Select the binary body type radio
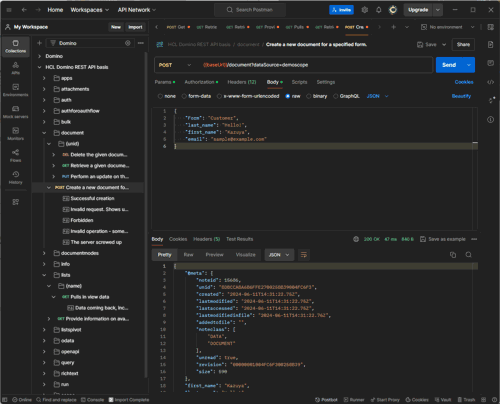The width and height of the screenshot is (500, 404). 309,96
